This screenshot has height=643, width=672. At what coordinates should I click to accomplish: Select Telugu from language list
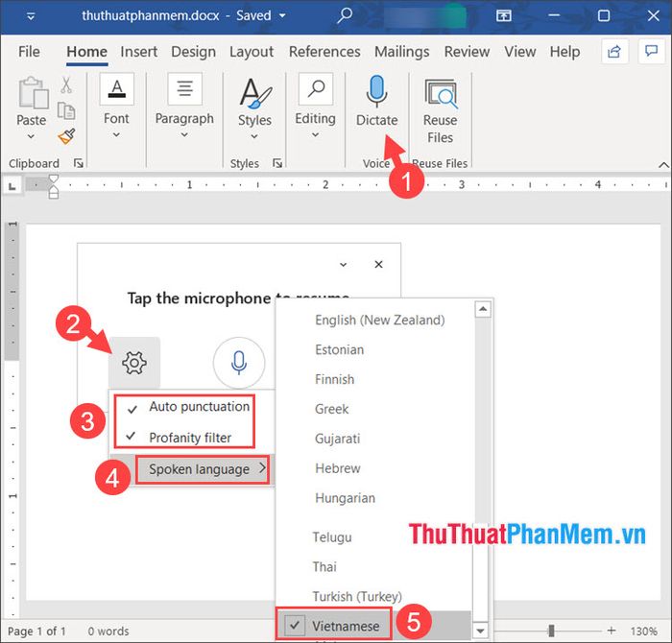click(332, 537)
